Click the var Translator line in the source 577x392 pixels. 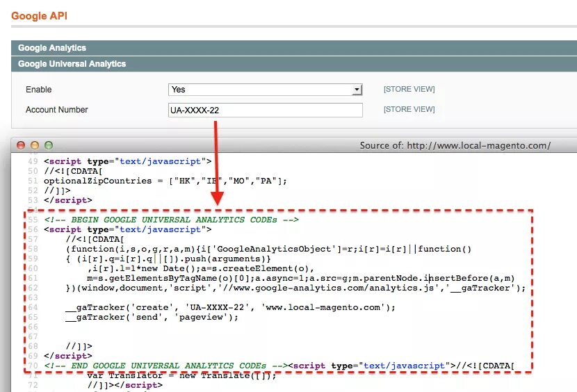click(181, 375)
